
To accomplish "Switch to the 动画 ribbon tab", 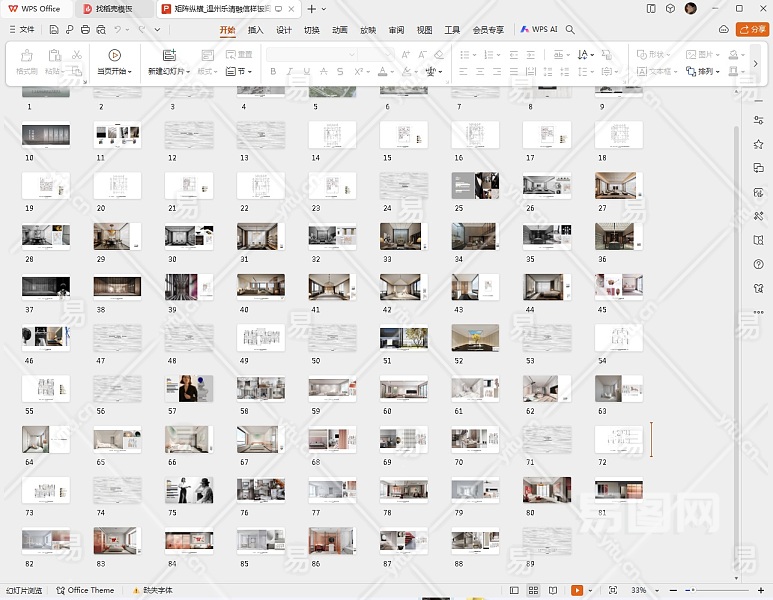I will pos(340,30).
